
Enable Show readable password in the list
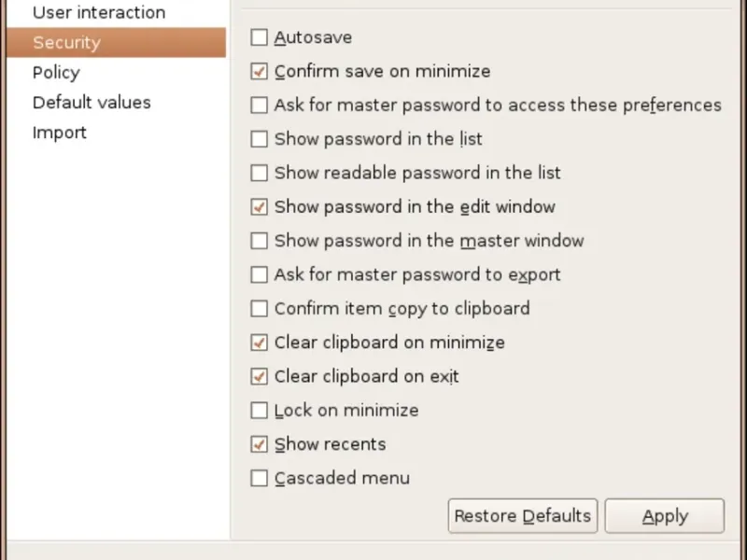pyautogui.click(x=260, y=174)
